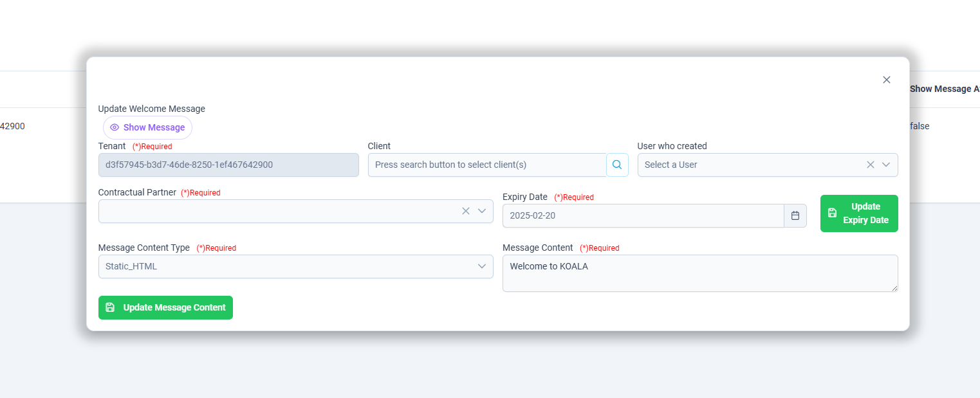
Task: Click the eye icon in Show Message
Action: 115,127
